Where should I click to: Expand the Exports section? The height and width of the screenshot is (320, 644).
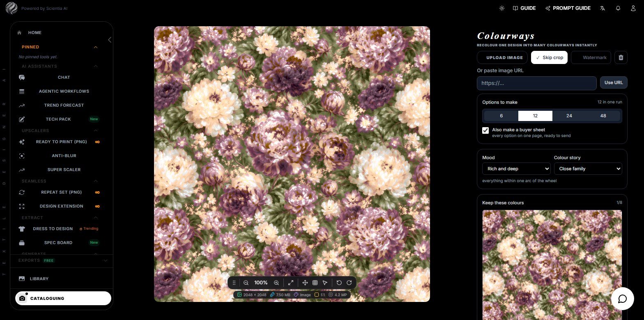tap(106, 261)
